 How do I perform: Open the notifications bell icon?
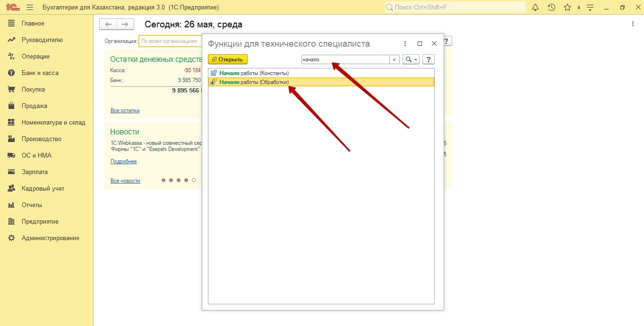pos(535,8)
